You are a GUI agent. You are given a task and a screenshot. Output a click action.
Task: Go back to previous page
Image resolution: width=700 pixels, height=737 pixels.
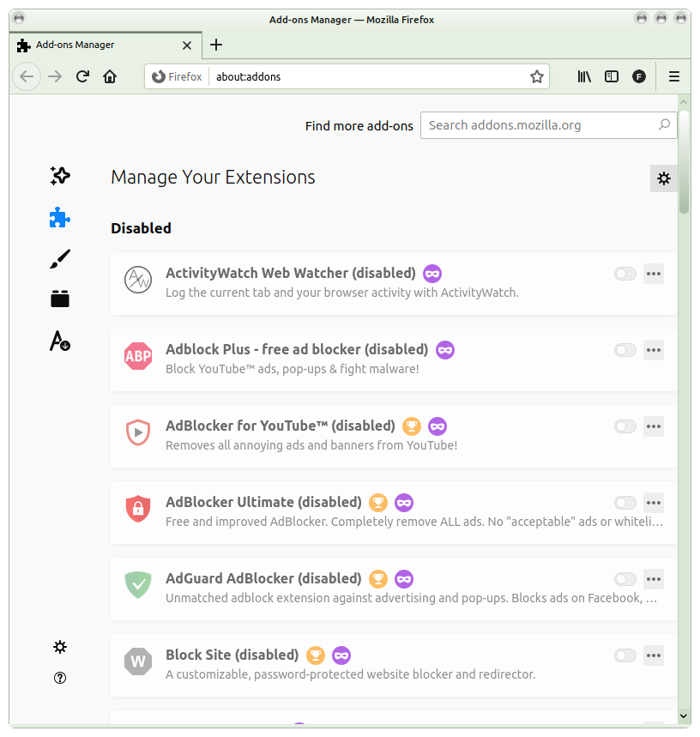coord(27,76)
